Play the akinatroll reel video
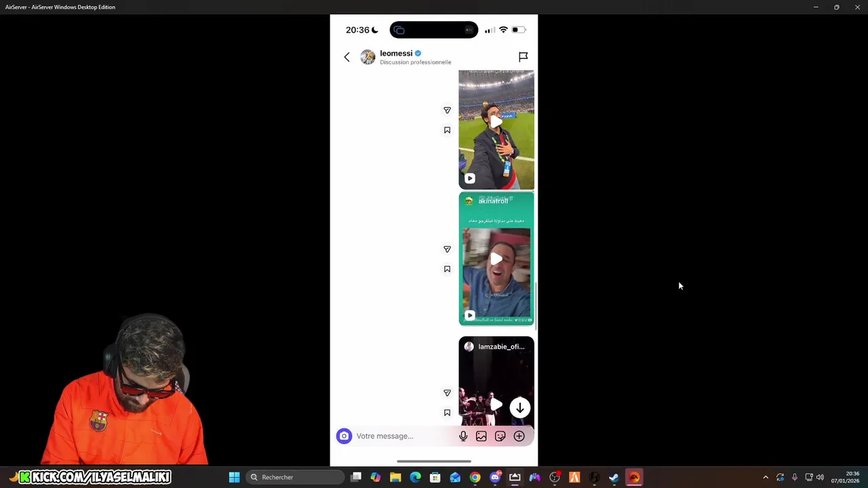Viewport: 868px width, 488px height. click(496, 259)
